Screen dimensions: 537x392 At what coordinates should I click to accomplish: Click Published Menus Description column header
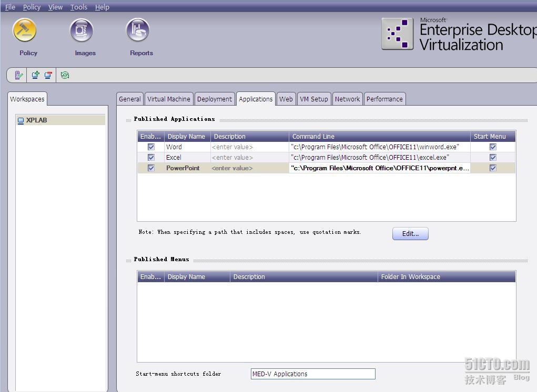304,277
